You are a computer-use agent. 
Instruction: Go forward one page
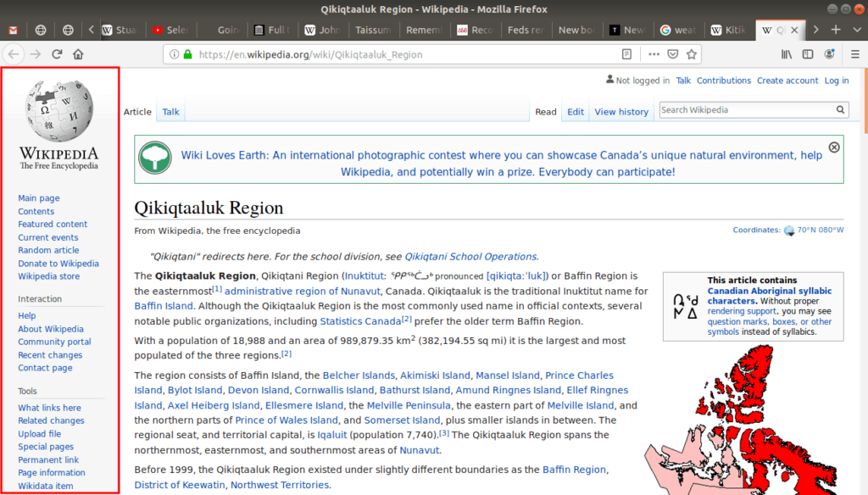[x=35, y=54]
